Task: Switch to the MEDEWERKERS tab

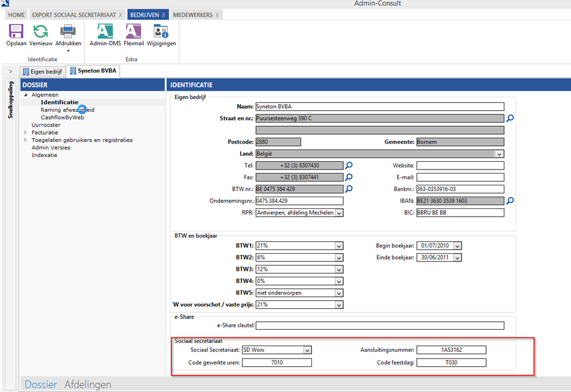Action: 192,14
